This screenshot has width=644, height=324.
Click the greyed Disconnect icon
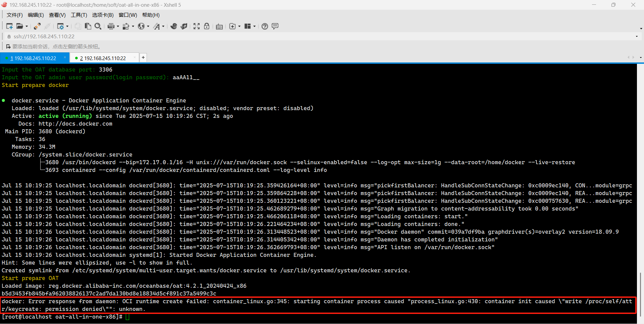(48, 26)
